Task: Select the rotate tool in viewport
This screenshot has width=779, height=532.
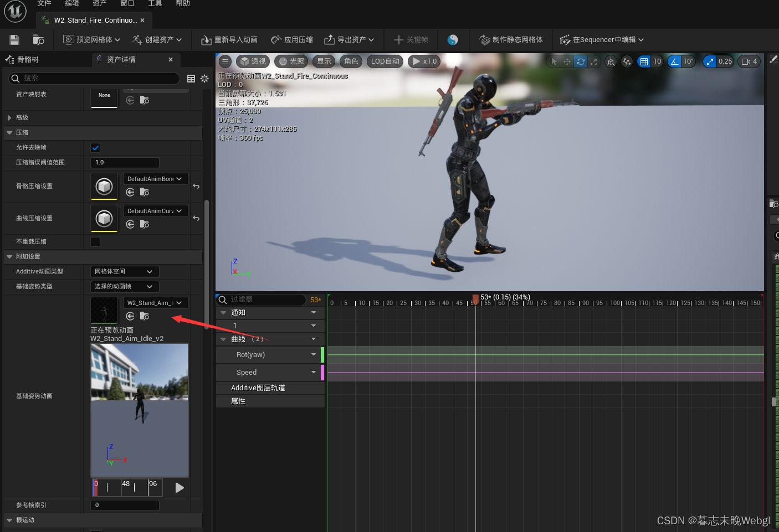Action: click(x=581, y=61)
